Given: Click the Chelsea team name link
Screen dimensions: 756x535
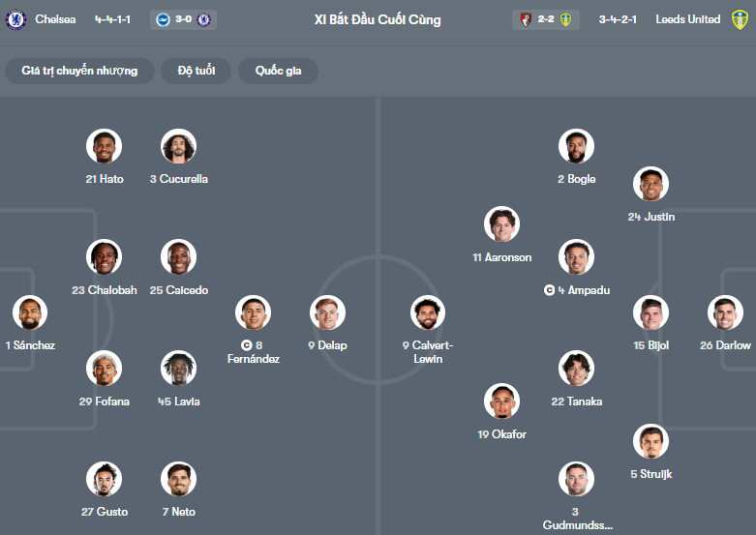Looking at the screenshot, I should [x=57, y=19].
